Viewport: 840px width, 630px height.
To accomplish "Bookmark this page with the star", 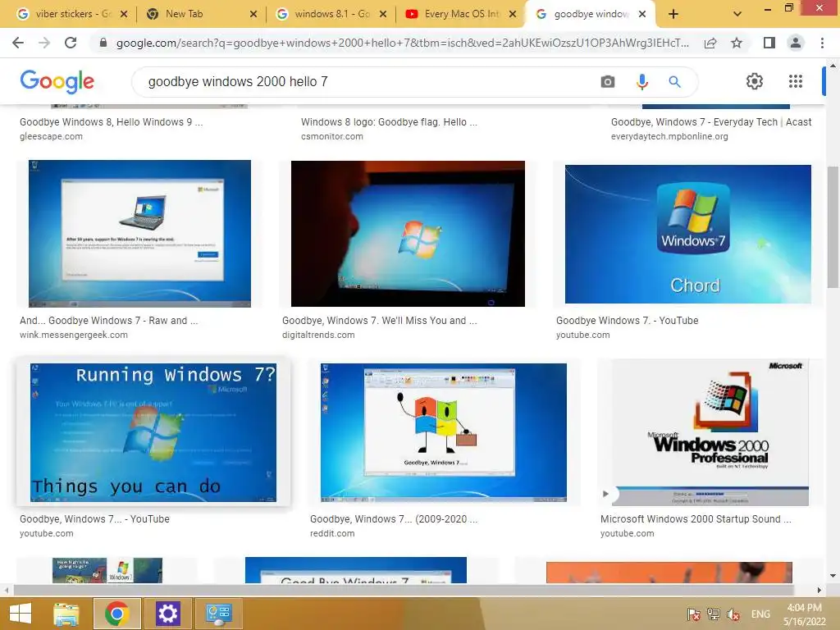I will 737,43.
